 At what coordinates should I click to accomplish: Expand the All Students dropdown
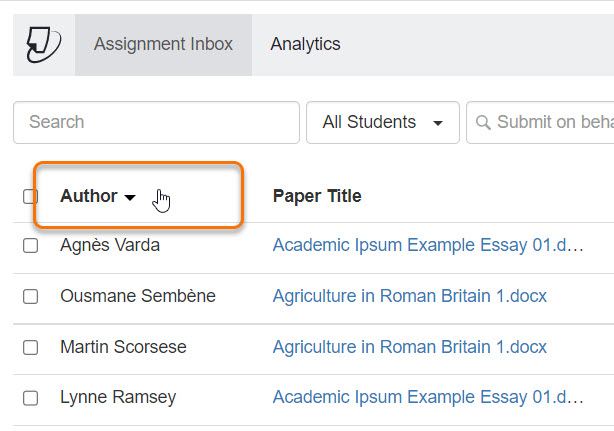click(382, 122)
